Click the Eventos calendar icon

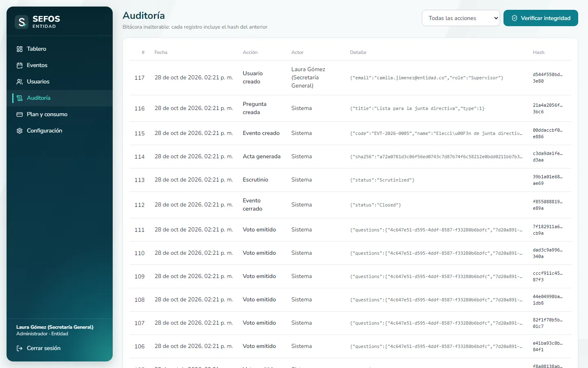pyautogui.click(x=20, y=65)
